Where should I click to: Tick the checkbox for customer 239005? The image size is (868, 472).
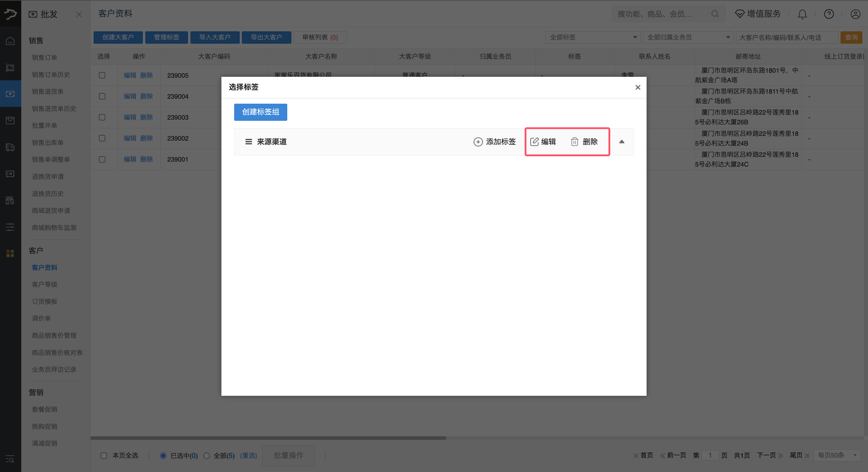pyautogui.click(x=102, y=75)
